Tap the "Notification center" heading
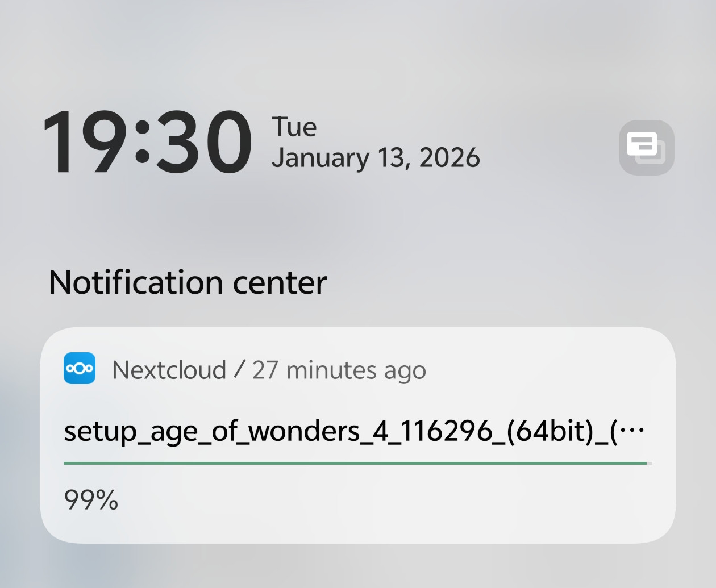716x588 pixels. point(188,282)
